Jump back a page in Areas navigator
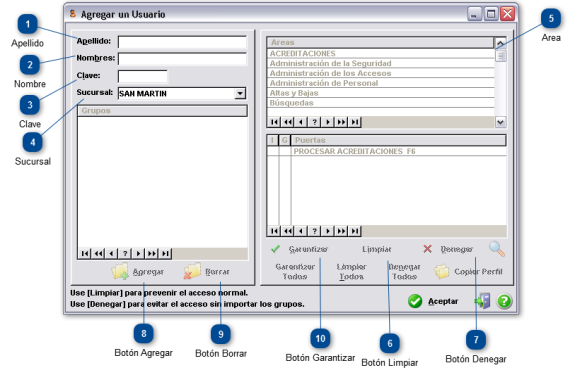 pos(288,122)
